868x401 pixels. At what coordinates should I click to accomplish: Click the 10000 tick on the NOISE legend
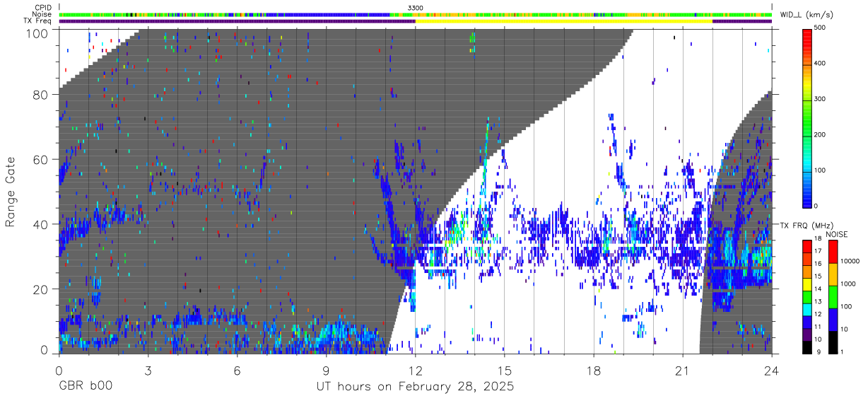click(x=850, y=262)
